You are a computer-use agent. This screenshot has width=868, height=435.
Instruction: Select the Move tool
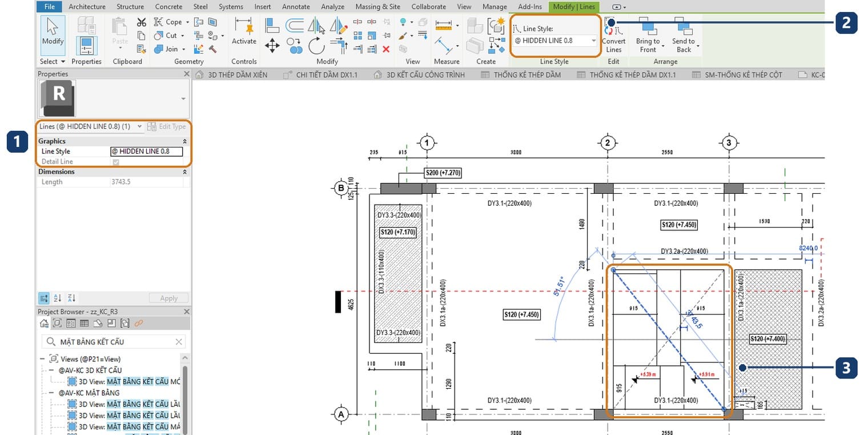click(272, 46)
